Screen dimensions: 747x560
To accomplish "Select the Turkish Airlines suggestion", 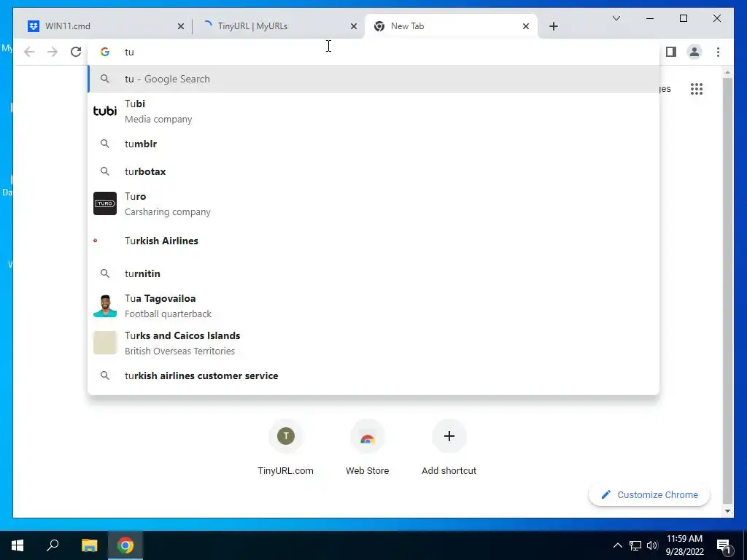I will pyautogui.click(x=374, y=241).
